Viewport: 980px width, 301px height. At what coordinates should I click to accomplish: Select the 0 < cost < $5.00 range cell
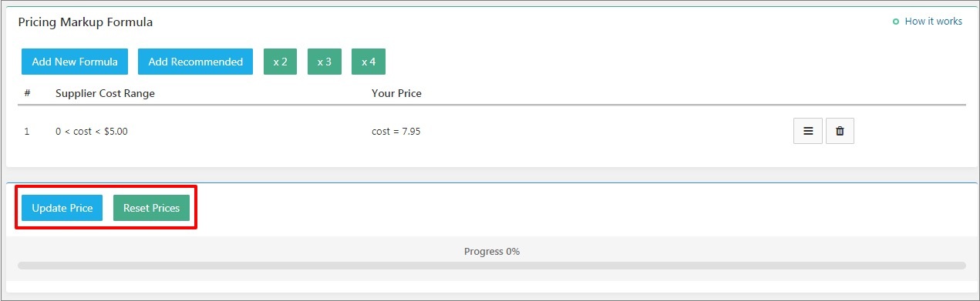[92, 132]
